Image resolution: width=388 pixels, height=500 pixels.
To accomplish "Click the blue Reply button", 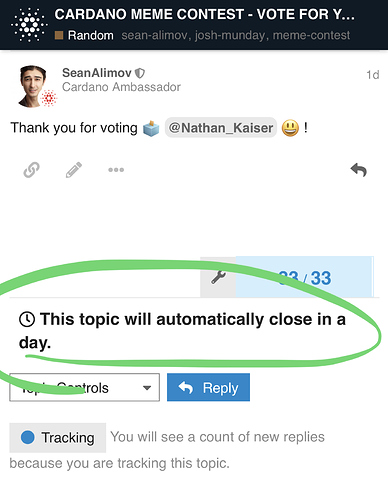I will [x=208, y=387].
